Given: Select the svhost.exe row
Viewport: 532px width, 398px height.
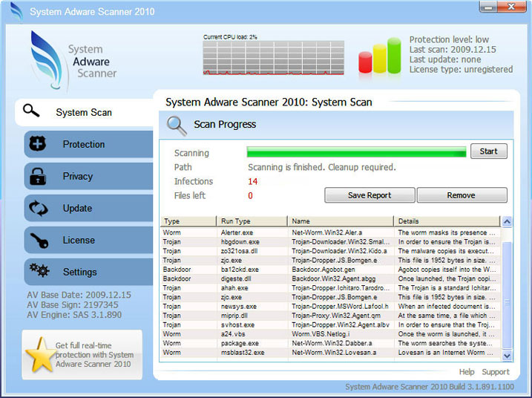Looking at the screenshot, I should [331, 324].
